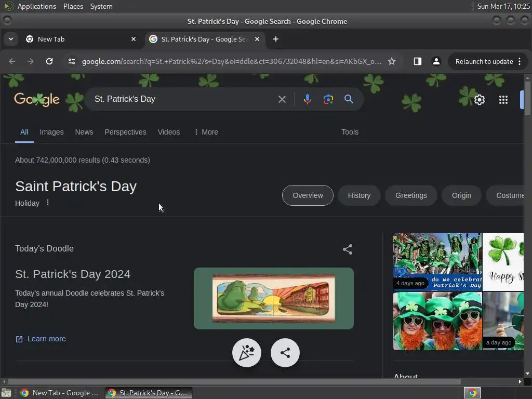
Task: Open the tab search dropdown arrow
Action: pyautogui.click(x=11, y=39)
